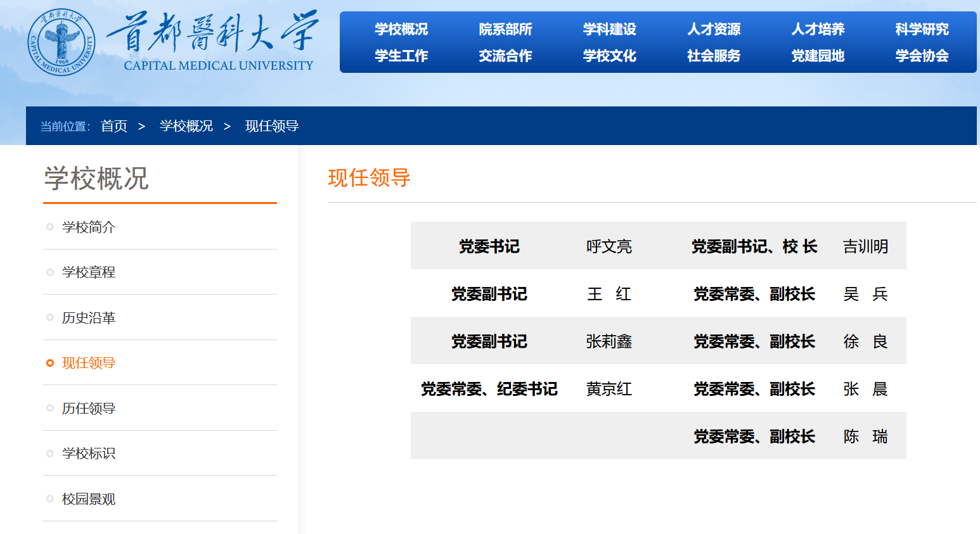Screen dimensions: 980x534
Task: Click the 党委常委、副校长 title beside 吴 兵
Action: coord(754,294)
